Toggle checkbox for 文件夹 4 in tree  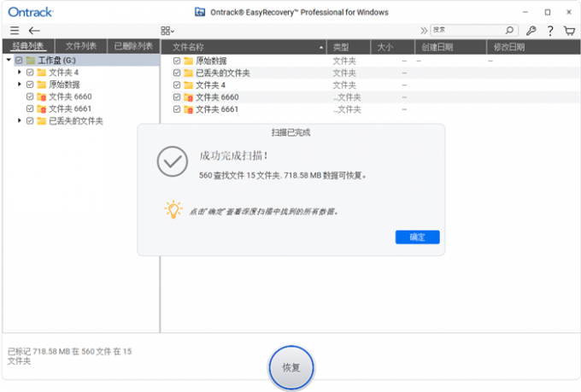(30, 73)
